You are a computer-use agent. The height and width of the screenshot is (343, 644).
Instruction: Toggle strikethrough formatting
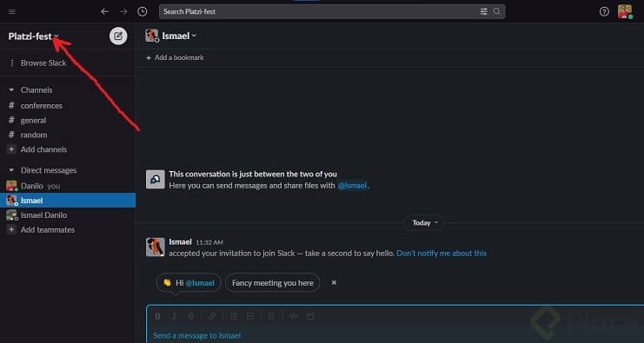click(x=191, y=316)
